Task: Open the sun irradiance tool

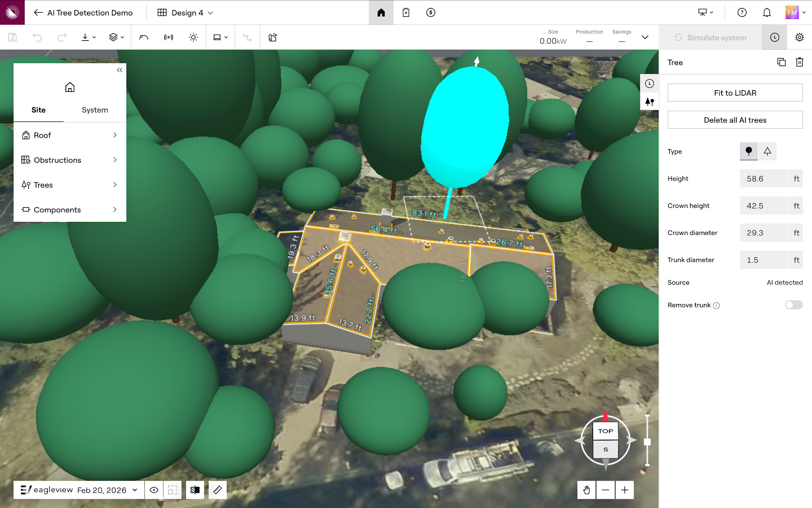Action: tap(193, 37)
